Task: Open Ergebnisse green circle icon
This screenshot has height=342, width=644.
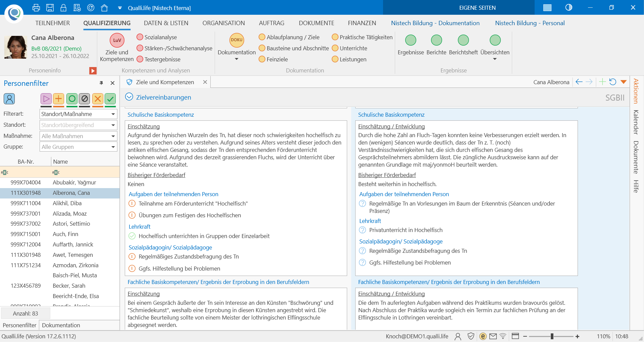Action: click(411, 40)
